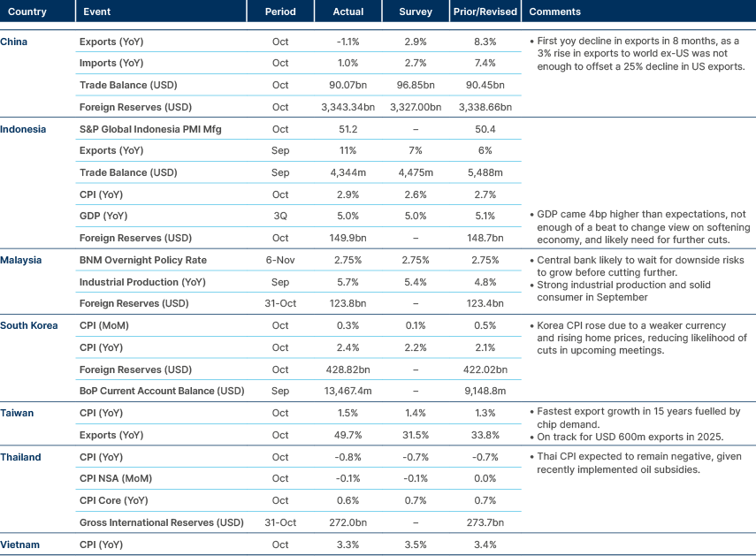Click South Korea's 428.82bn reserves value
The image size is (756, 556).
[348, 369]
